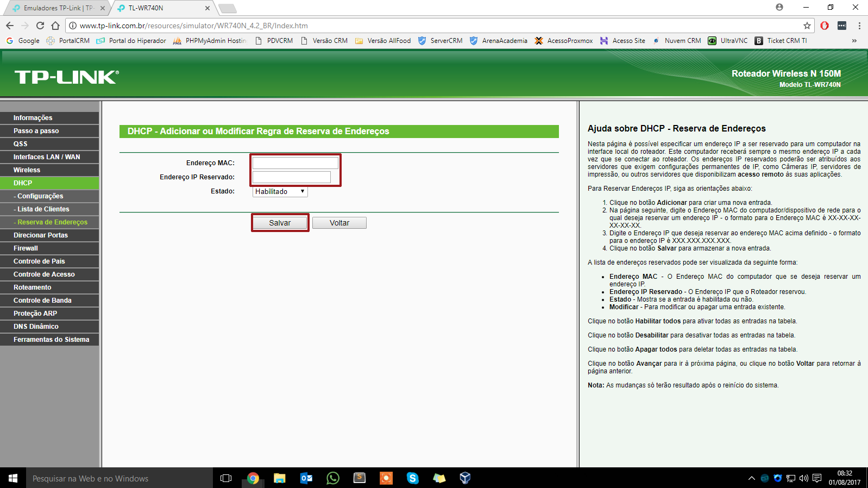Click the Salvar button
Viewport: 868px width, 488px height.
280,223
